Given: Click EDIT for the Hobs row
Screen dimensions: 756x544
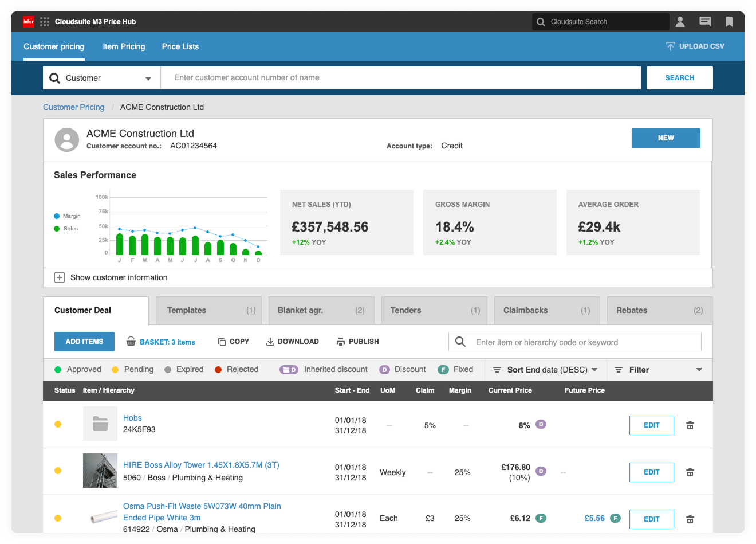Looking at the screenshot, I should click(x=652, y=425).
